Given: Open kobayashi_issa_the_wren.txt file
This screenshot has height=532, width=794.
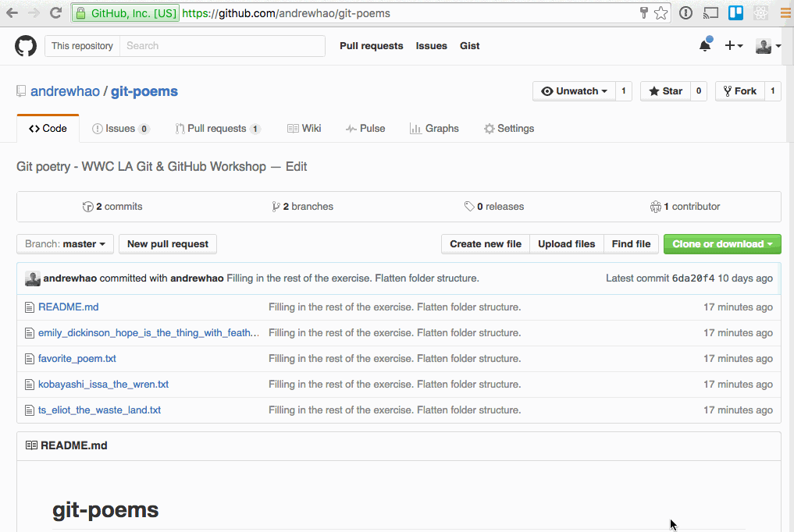Looking at the screenshot, I should (x=103, y=385).
